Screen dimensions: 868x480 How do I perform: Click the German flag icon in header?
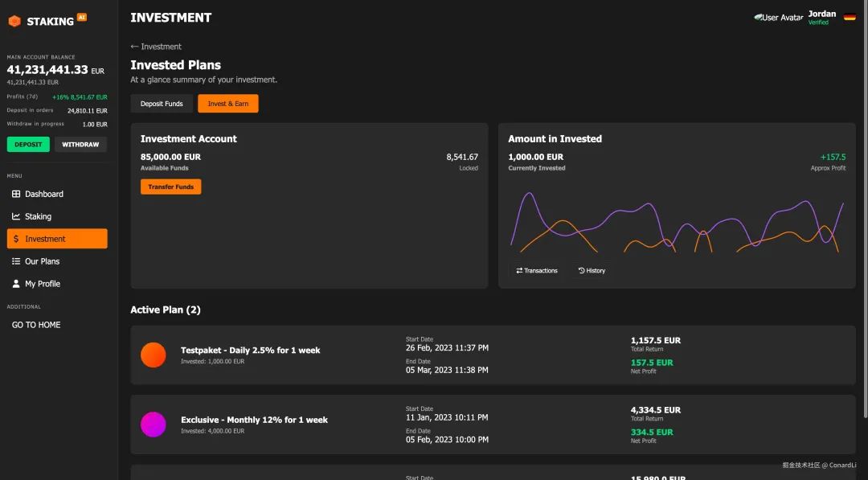pyautogui.click(x=850, y=17)
